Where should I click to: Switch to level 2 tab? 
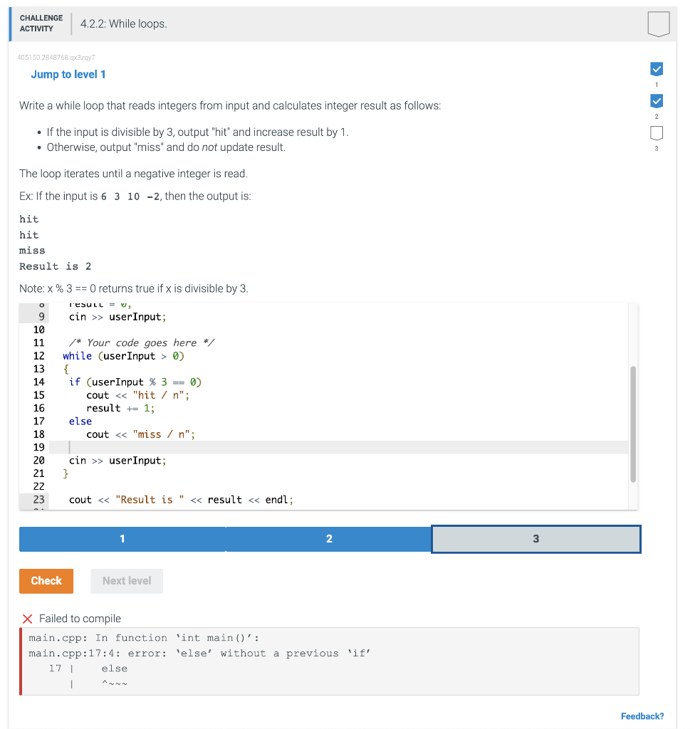click(329, 539)
